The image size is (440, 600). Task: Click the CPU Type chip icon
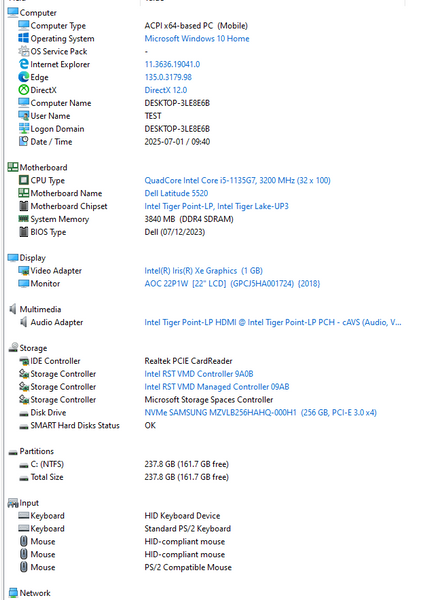tap(23, 180)
